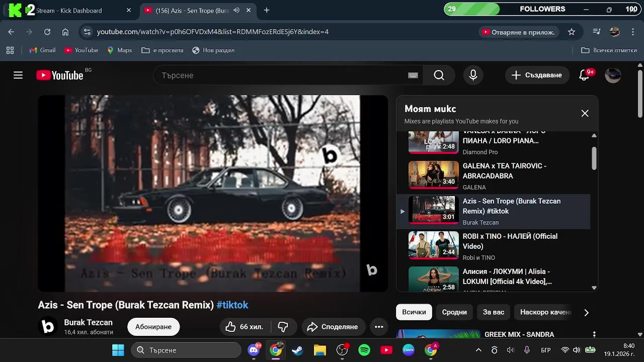Play GALENA x TEA TAIROVIC - ABRACADABRA
Image resolution: width=644 pixels, height=362 pixels.
click(x=493, y=176)
